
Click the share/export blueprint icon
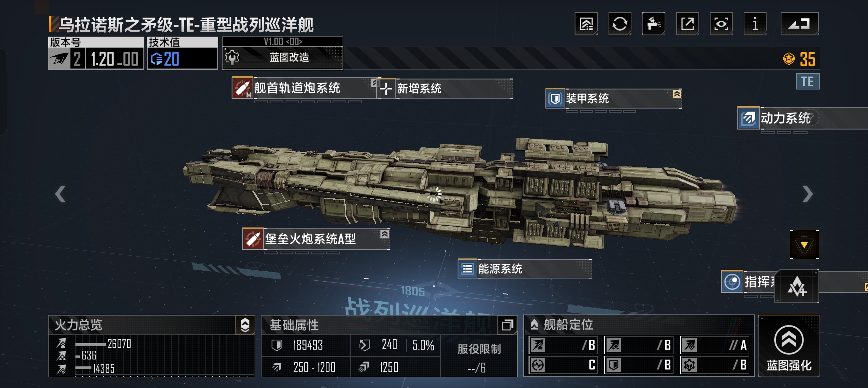687,24
